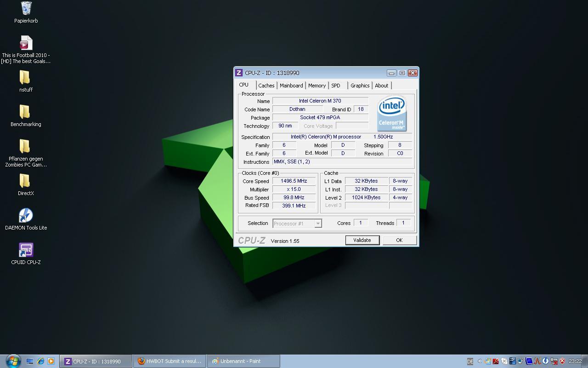Click CPU-Z taskbar button
Image resolution: width=588 pixels, height=368 pixels.
tap(96, 361)
